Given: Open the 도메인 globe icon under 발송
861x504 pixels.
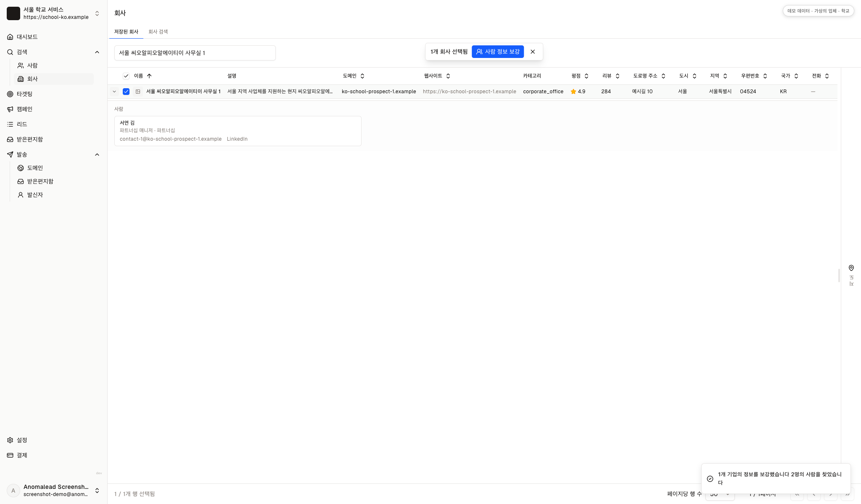Looking at the screenshot, I should (x=21, y=168).
